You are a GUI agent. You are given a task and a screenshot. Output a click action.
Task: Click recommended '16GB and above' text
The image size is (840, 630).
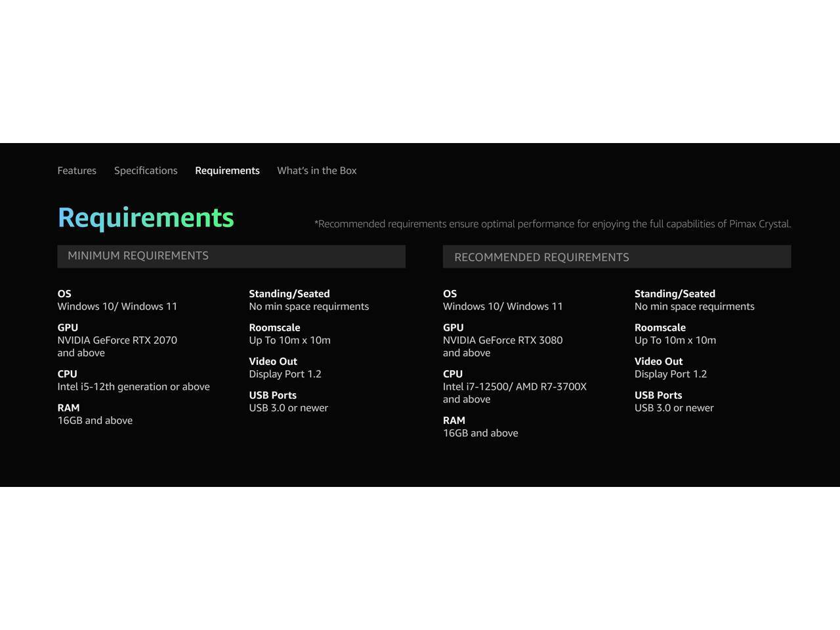pyautogui.click(x=480, y=433)
